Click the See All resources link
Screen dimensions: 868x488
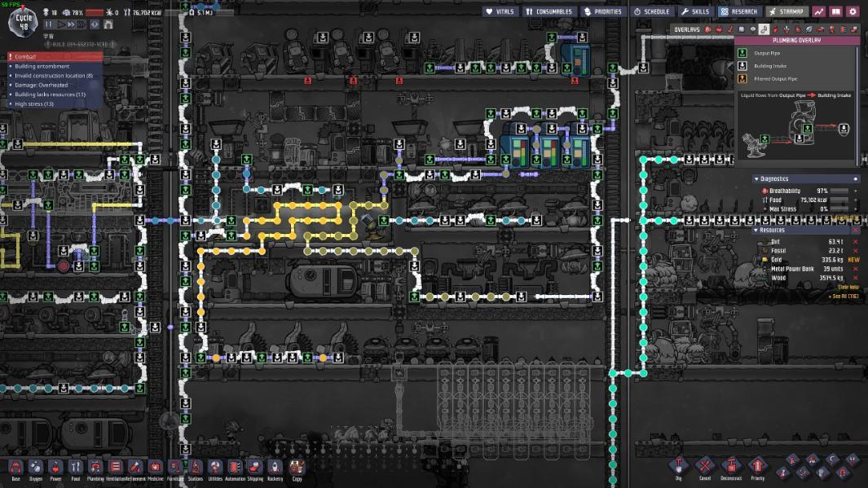coord(844,297)
